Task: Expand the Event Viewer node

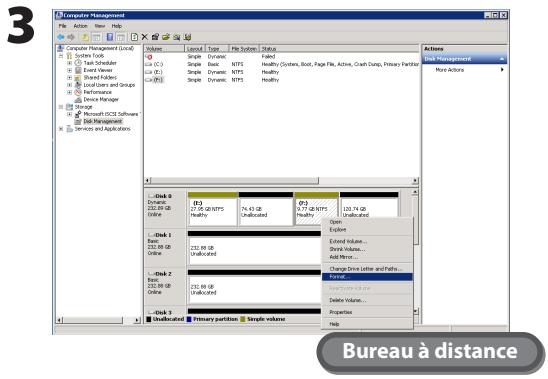Action: 70,71
